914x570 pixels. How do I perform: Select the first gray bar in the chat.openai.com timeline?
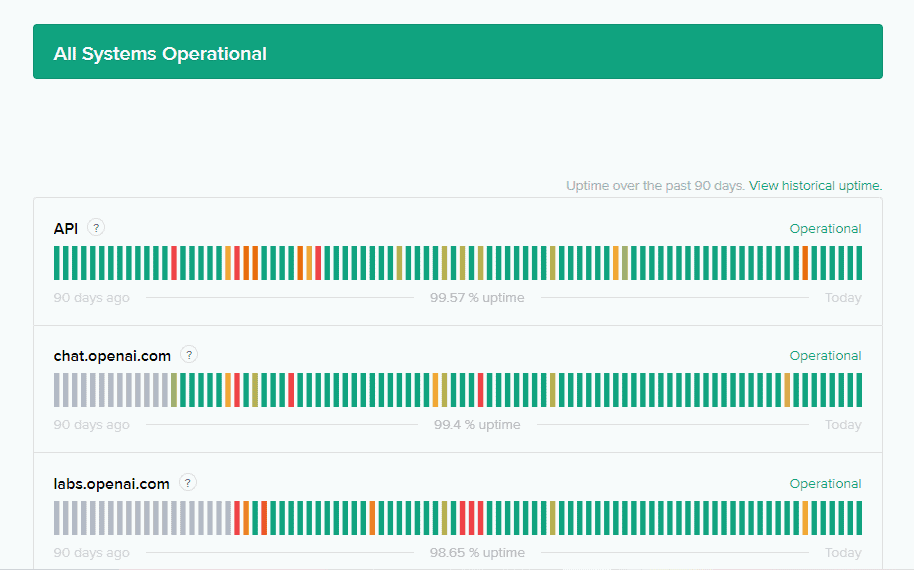click(x=57, y=390)
